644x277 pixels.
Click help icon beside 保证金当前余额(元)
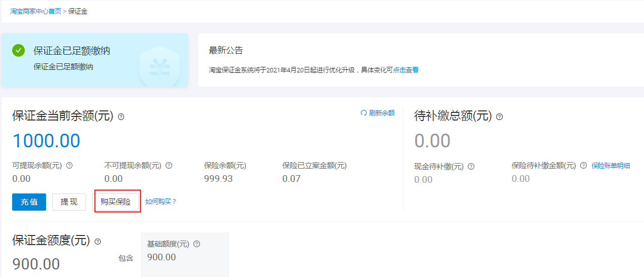(x=121, y=116)
